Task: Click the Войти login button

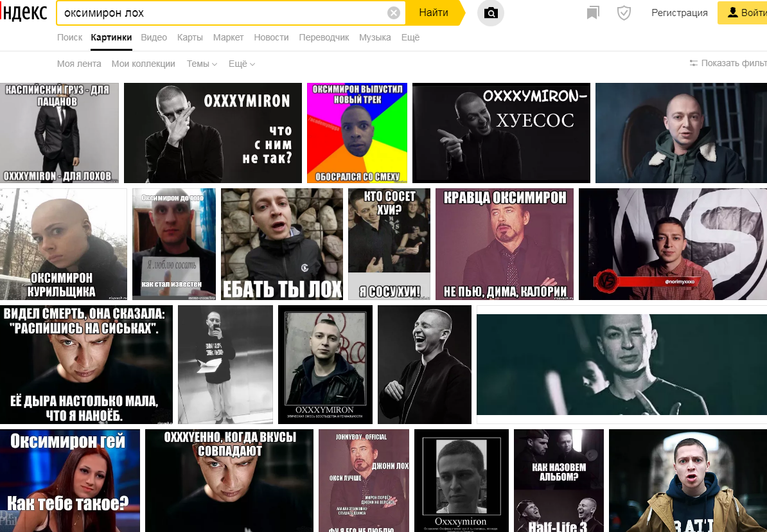Action: [742, 13]
